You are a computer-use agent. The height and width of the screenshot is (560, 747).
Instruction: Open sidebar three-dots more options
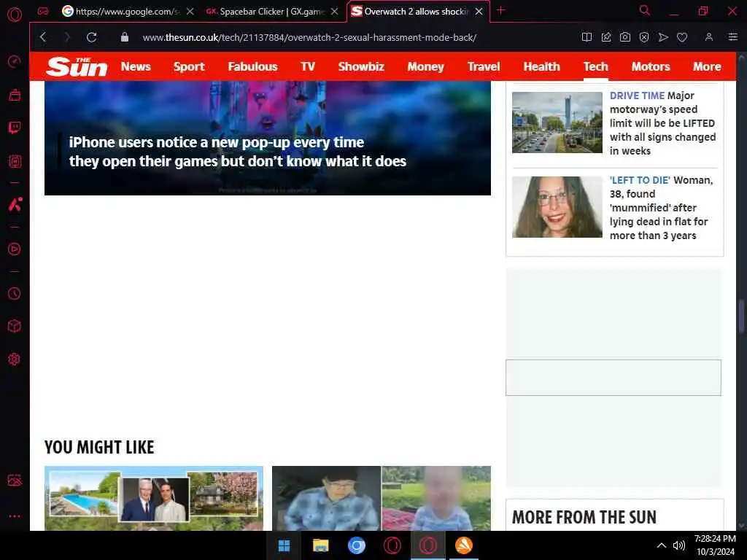(15, 516)
